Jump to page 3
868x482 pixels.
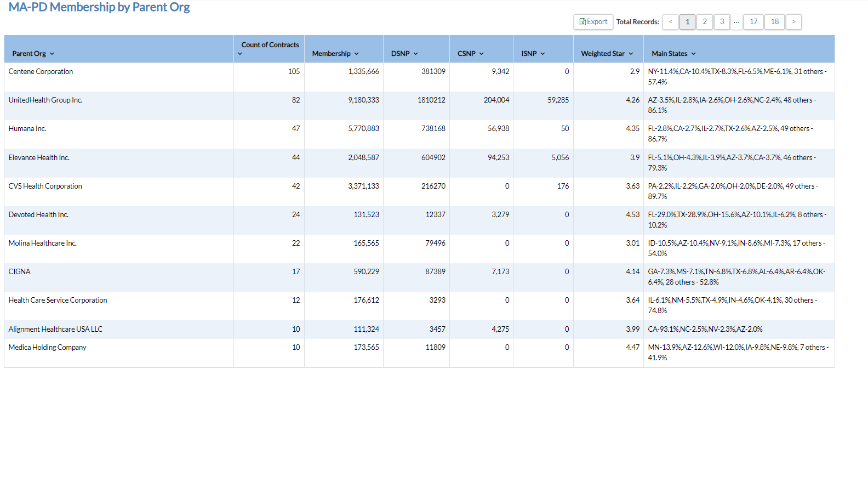coord(722,22)
